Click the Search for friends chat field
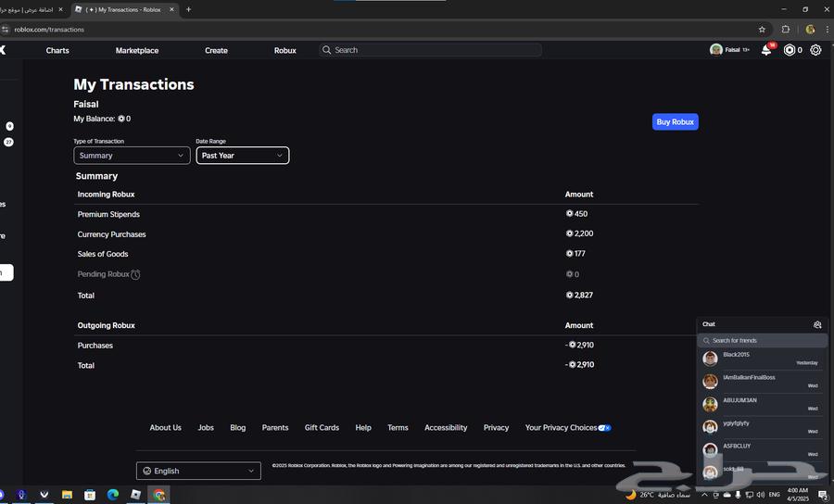The width and height of the screenshot is (834, 504). point(763,340)
